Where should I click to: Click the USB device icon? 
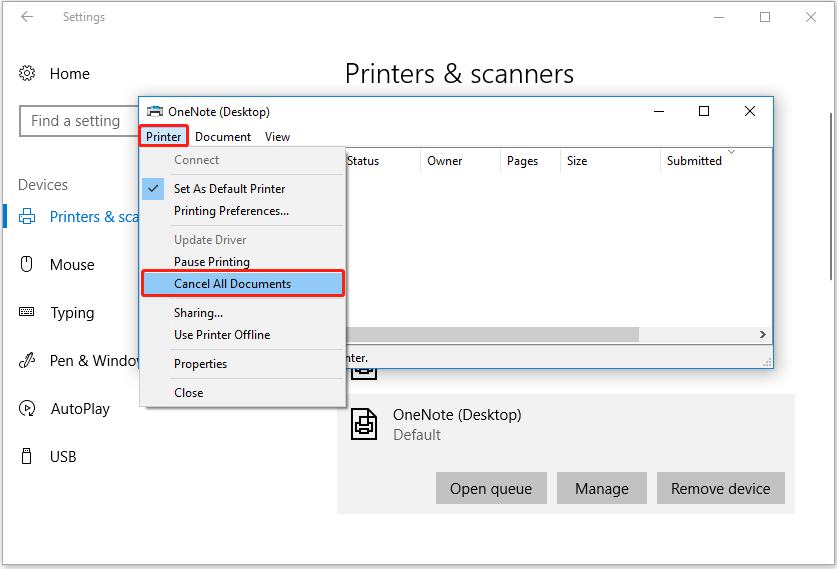pos(28,457)
